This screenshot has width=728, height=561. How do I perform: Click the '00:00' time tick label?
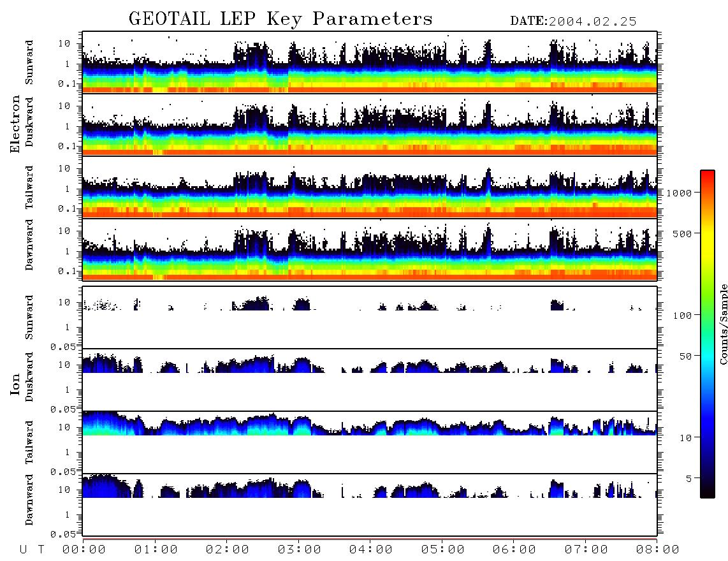(84, 550)
